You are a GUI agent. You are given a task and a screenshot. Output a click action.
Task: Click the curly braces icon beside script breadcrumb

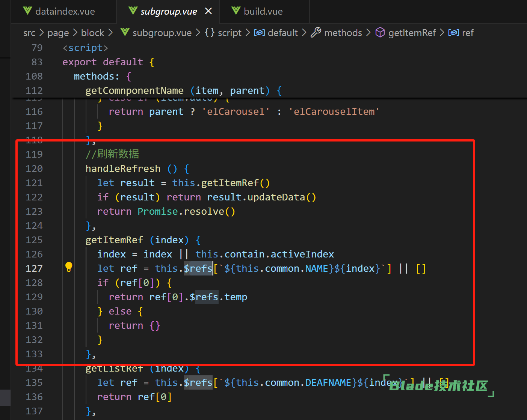pyautogui.click(x=210, y=33)
